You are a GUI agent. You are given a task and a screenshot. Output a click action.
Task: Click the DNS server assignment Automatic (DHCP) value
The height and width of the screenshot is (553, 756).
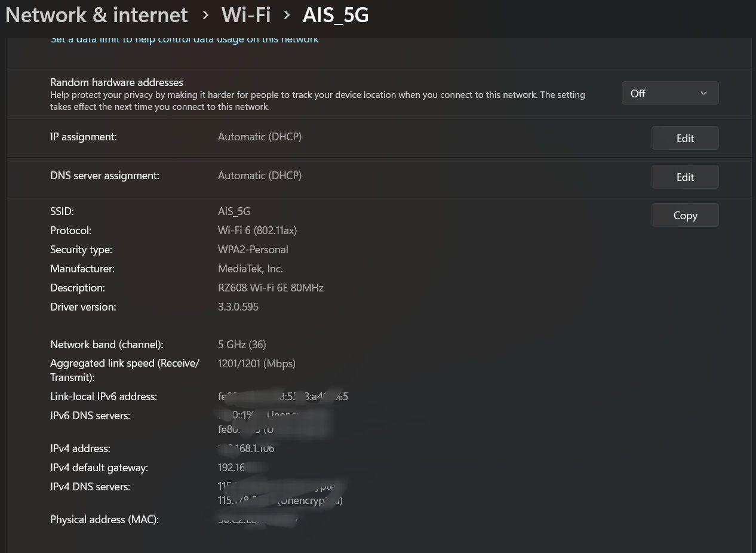(x=260, y=176)
